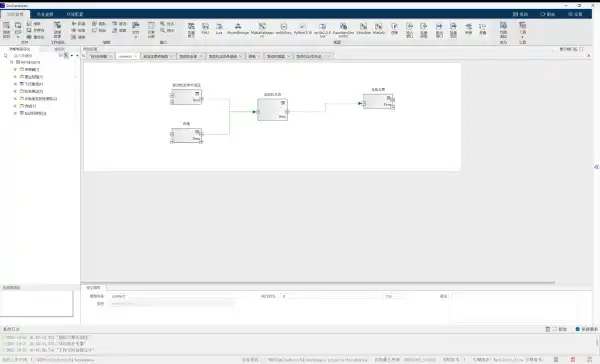
Task: Click the Python3.9 component icon
Action: click(302, 26)
